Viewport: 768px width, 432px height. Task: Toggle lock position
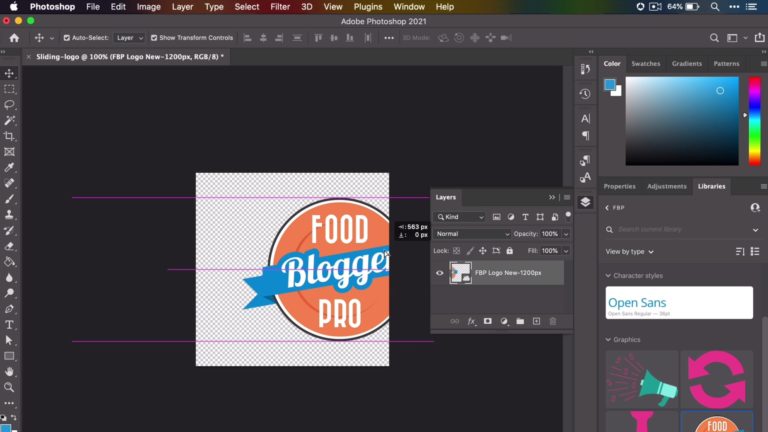click(x=482, y=251)
